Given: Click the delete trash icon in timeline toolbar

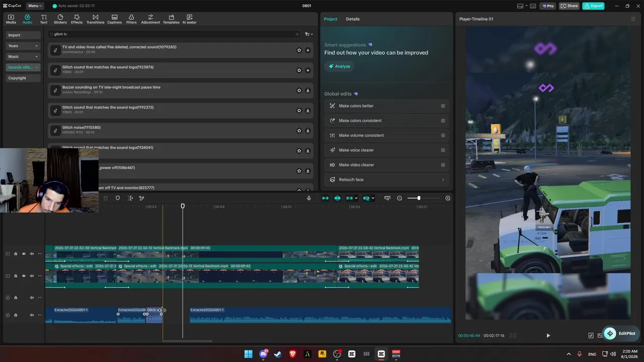Looking at the screenshot, I should (x=106, y=198).
